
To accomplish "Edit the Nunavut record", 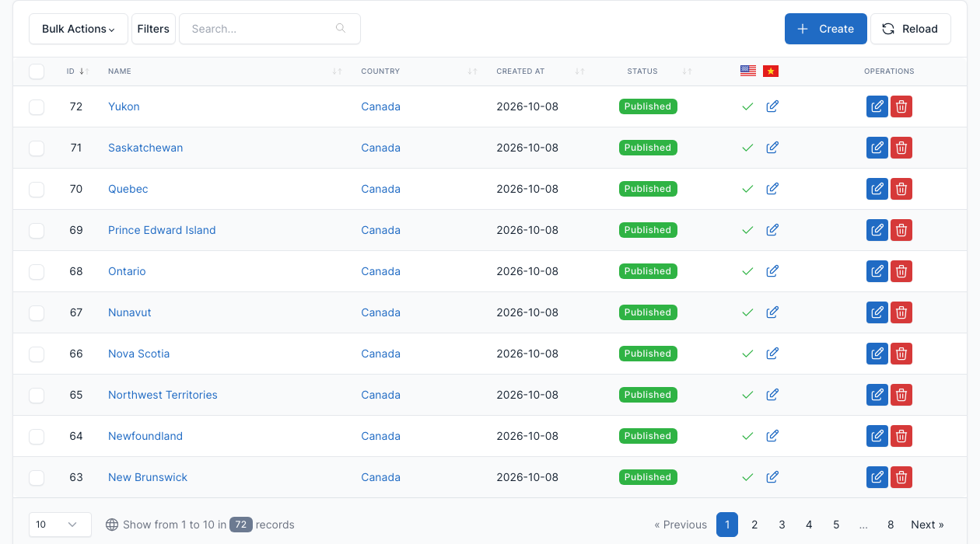I will [877, 312].
